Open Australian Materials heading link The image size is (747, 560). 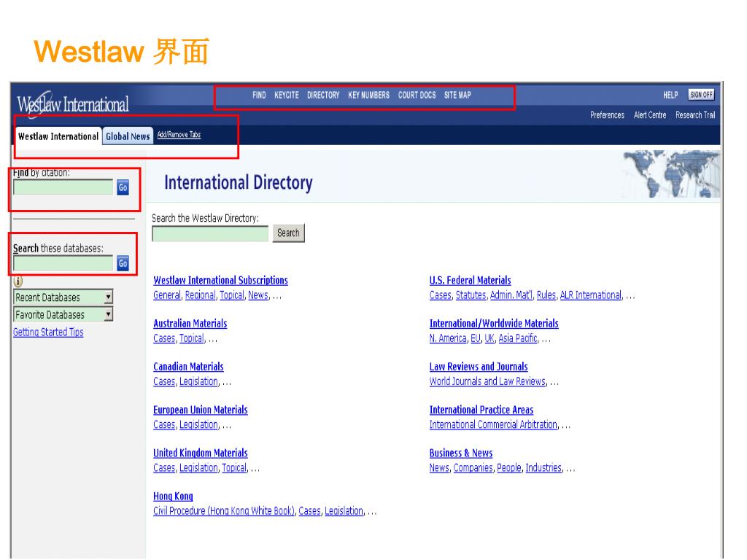point(190,323)
